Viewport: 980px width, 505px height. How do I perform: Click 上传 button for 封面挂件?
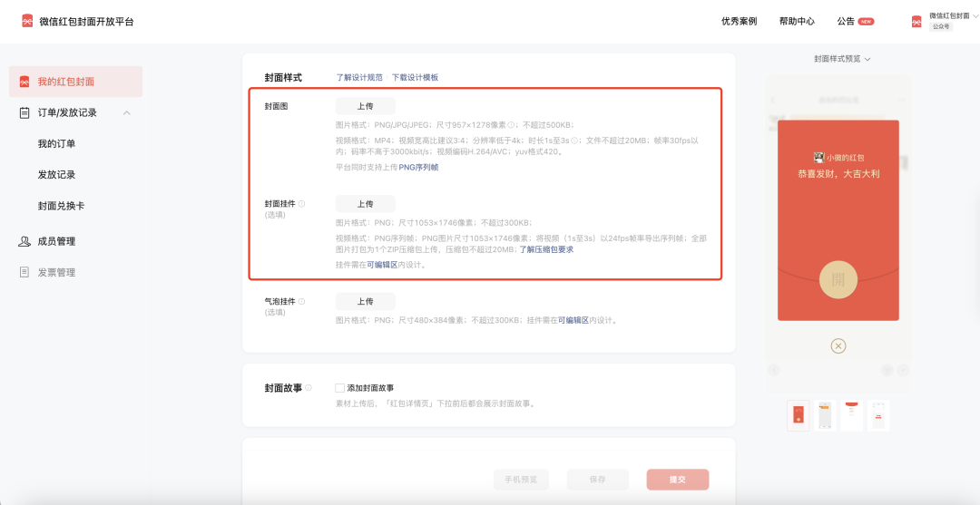pyautogui.click(x=366, y=203)
